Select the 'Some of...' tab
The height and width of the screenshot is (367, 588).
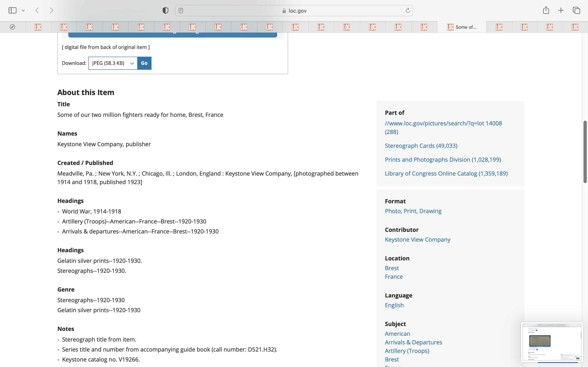click(462, 27)
